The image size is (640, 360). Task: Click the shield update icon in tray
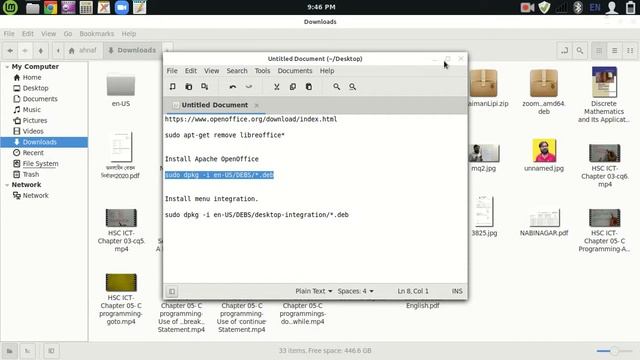click(544, 7)
